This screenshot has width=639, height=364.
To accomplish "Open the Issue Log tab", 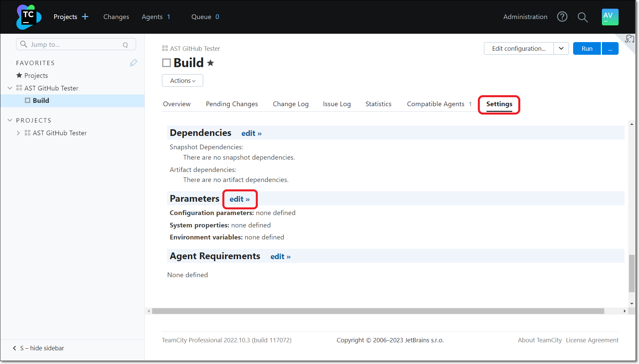I will pos(337,104).
